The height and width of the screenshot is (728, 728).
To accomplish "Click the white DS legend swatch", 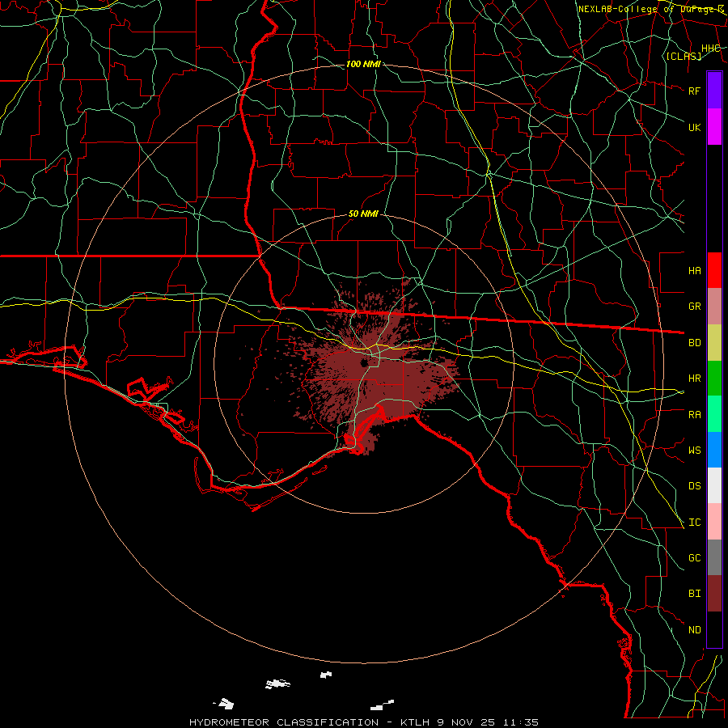I will click(714, 485).
